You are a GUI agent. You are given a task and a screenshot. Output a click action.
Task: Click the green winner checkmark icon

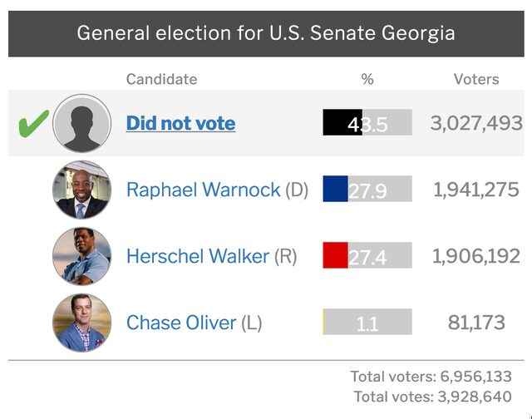click(33, 124)
